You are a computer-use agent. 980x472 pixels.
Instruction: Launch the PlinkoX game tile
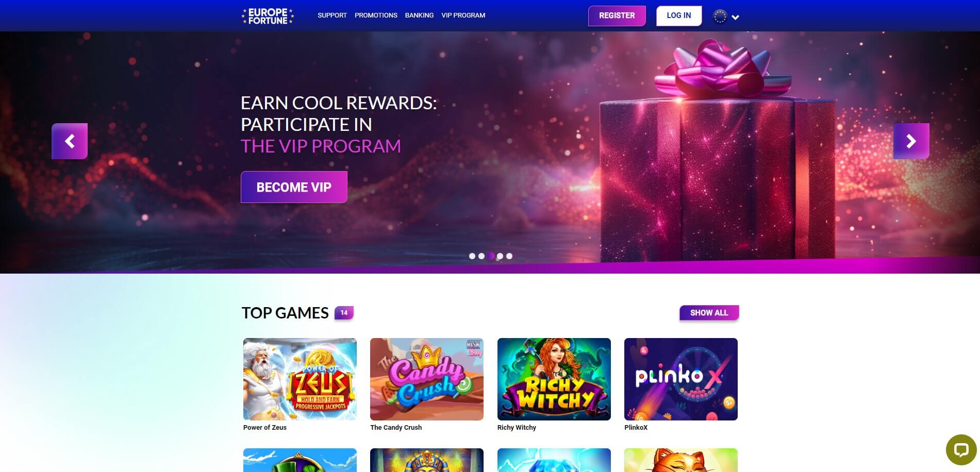tap(681, 379)
